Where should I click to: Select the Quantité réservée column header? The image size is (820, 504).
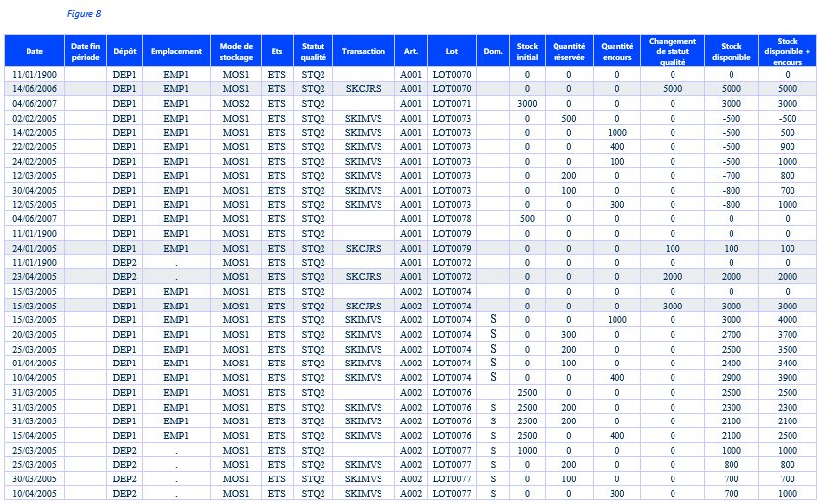pos(569,51)
